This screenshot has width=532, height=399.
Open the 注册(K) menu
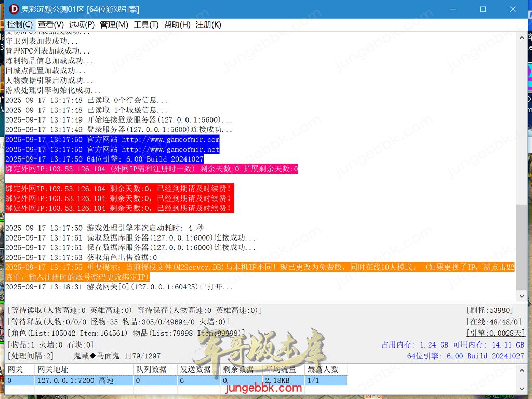(208, 24)
